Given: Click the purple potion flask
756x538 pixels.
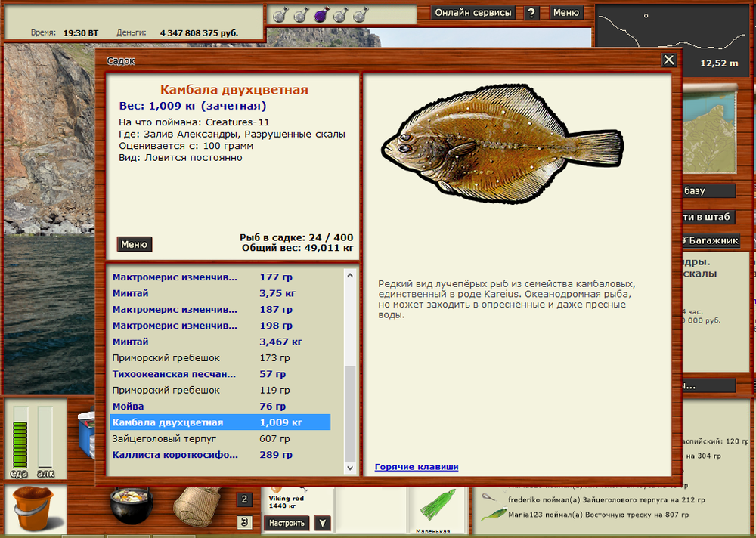Looking at the screenshot, I should pos(321,14).
